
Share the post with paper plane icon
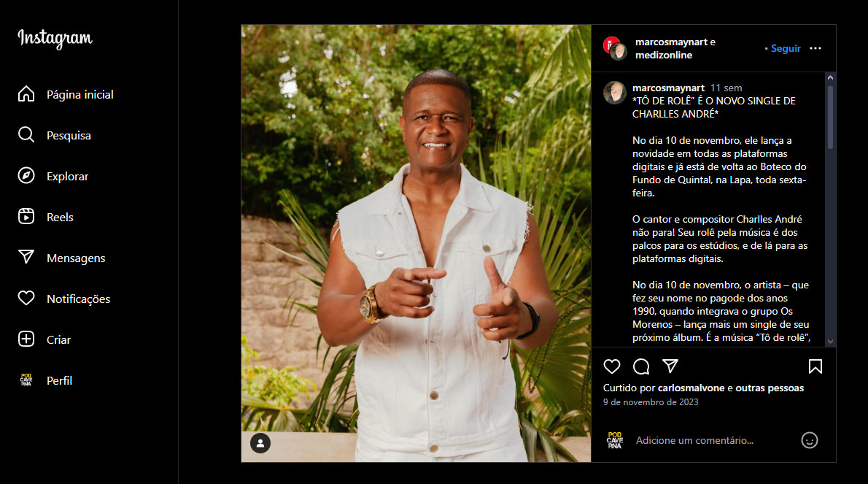(670, 366)
